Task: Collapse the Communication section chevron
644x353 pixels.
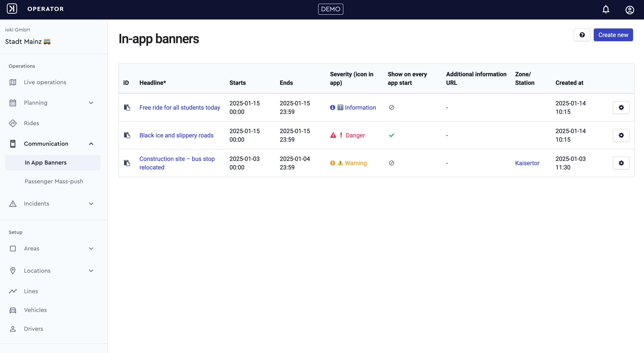Action: pos(91,144)
